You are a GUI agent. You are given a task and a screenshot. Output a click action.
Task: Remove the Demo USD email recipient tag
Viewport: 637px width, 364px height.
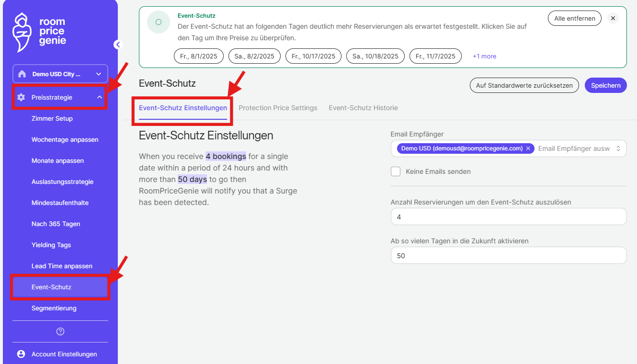tap(528, 148)
